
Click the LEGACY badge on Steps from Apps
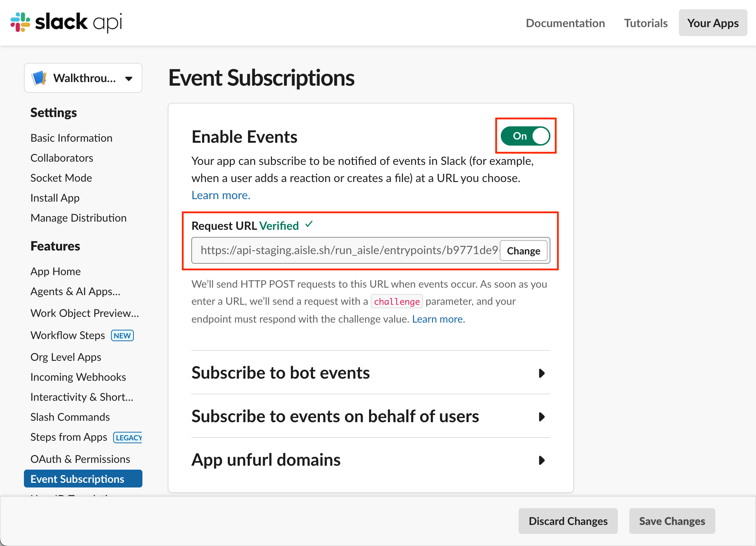(x=127, y=438)
